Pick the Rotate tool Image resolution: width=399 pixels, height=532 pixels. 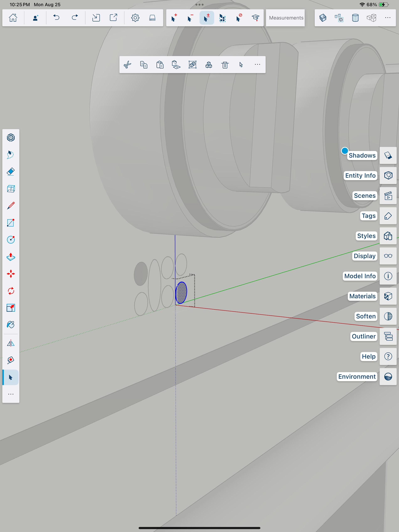click(x=11, y=291)
